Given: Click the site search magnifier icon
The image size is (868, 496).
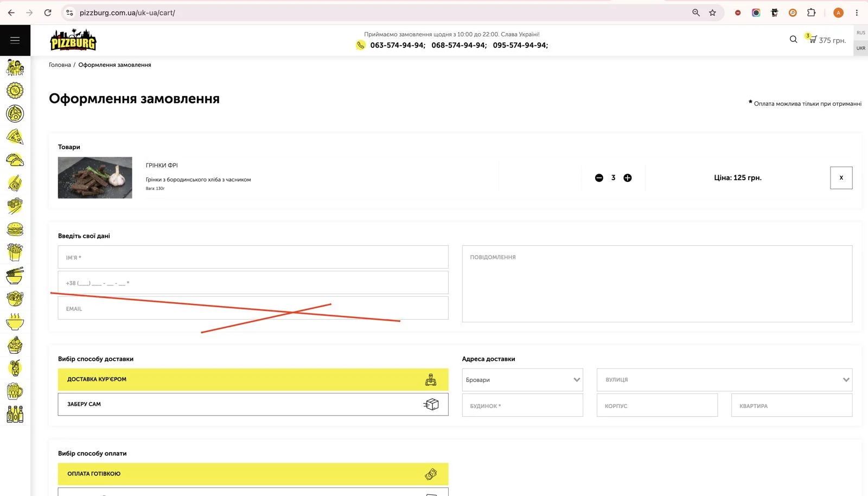Looking at the screenshot, I should (793, 39).
